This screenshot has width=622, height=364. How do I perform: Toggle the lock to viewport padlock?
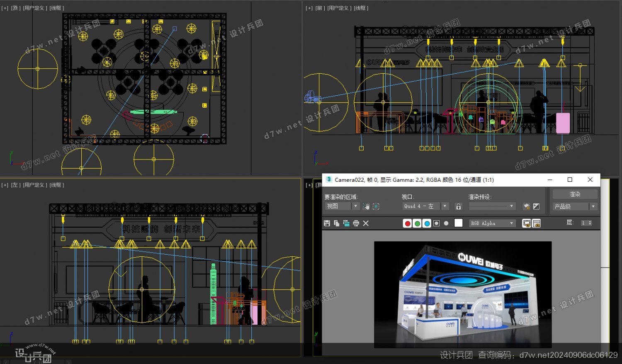458,206
